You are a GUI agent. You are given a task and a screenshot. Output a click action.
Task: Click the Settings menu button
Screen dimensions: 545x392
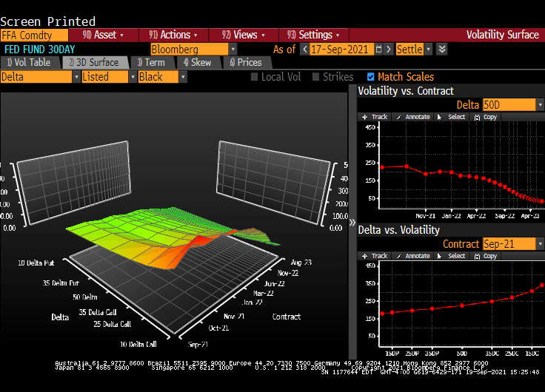pyautogui.click(x=313, y=35)
